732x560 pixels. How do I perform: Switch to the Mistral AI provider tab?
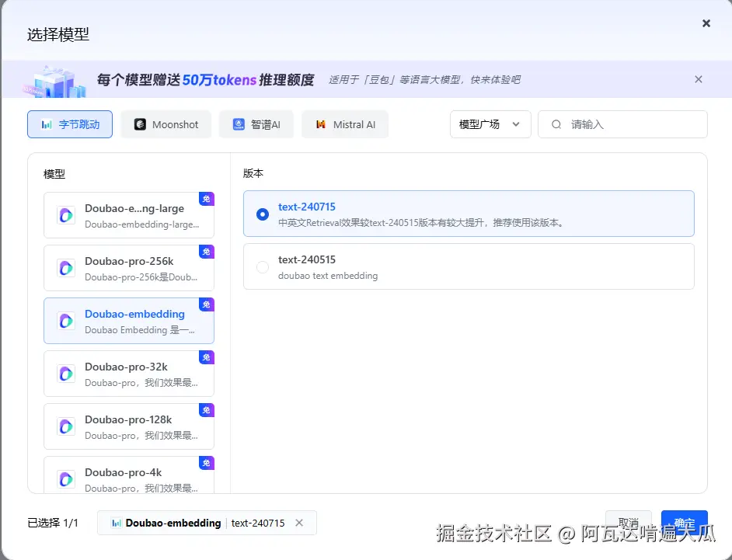click(x=345, y=124)
